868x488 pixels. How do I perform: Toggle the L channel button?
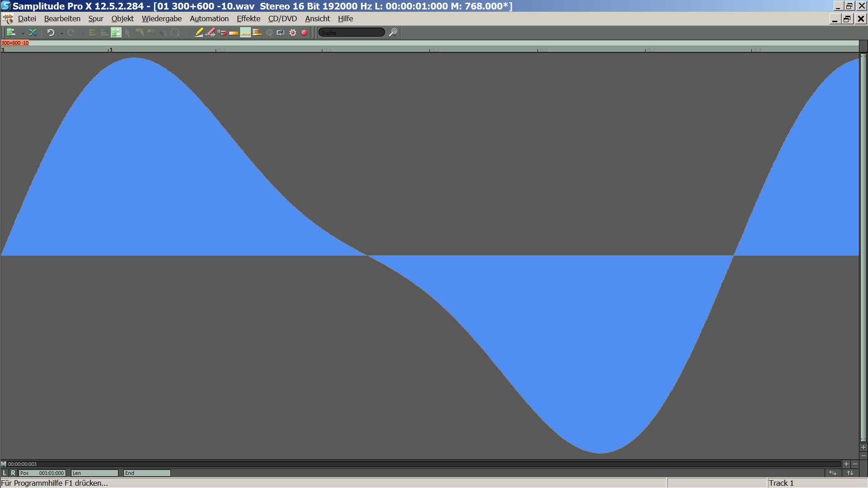5,473
